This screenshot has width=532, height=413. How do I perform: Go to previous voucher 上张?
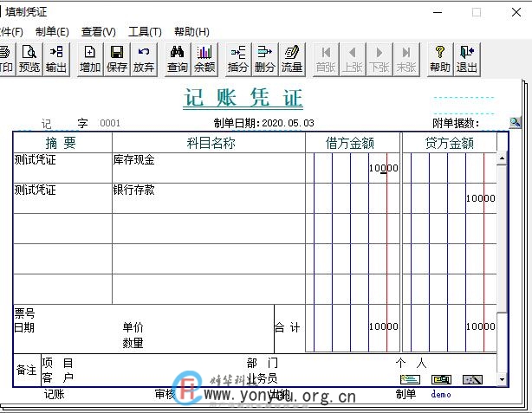(x=353, y=59)
